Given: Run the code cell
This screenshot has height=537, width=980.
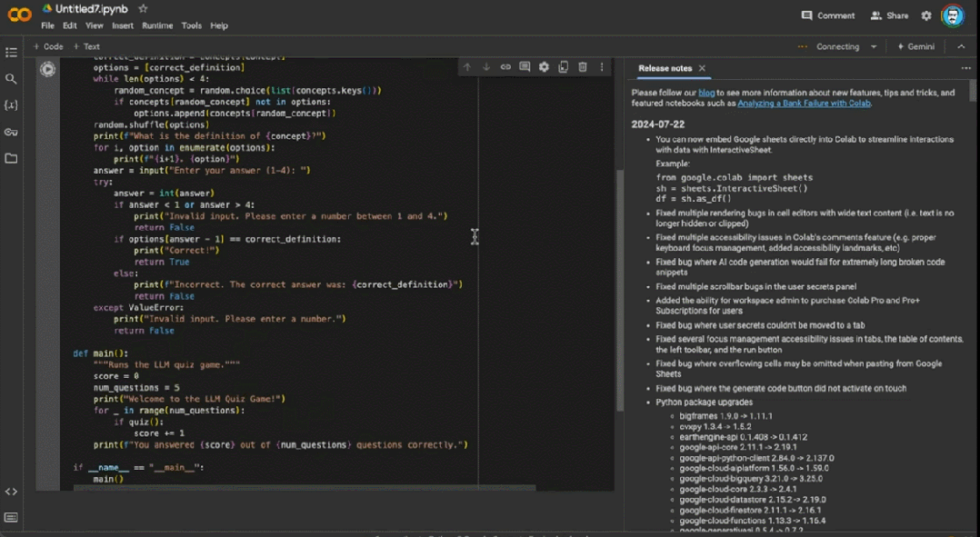Looking at the screenshot, I should coord(47,69).
